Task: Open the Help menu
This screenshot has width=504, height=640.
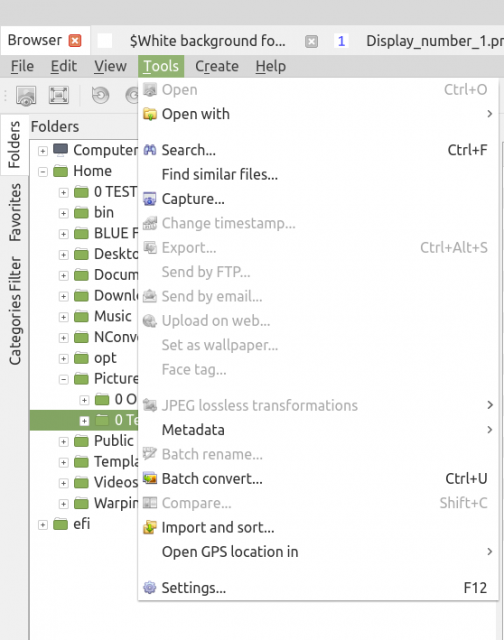Action: click(271, 66)
